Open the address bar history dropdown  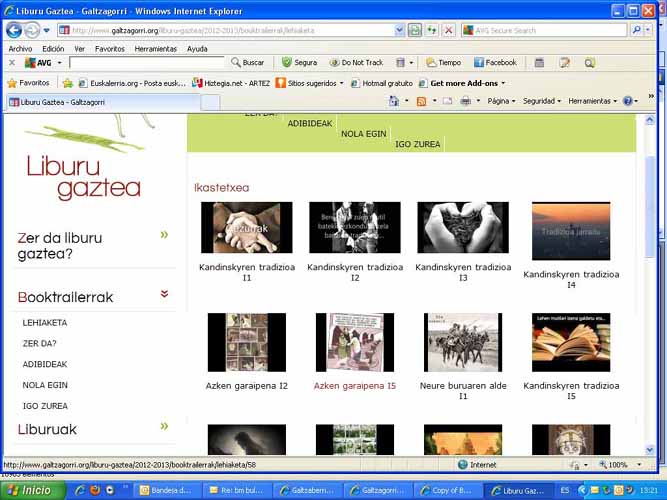(399, 30)
